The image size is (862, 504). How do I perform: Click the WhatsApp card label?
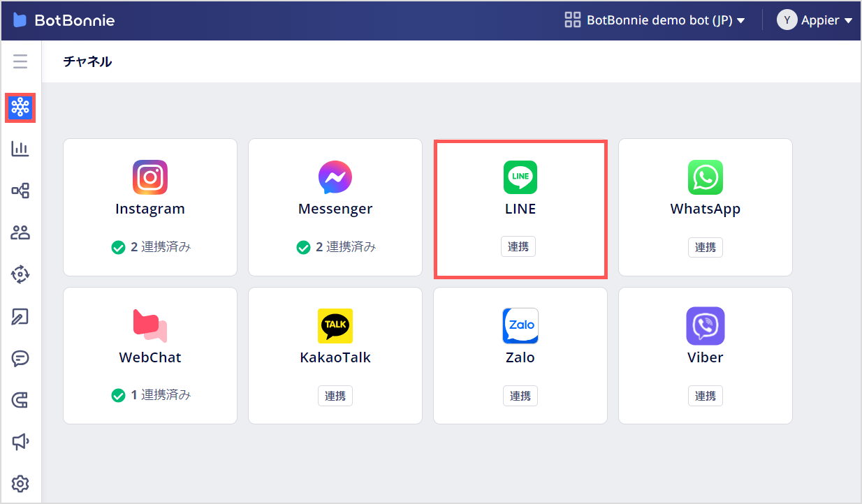click(706, 209)
